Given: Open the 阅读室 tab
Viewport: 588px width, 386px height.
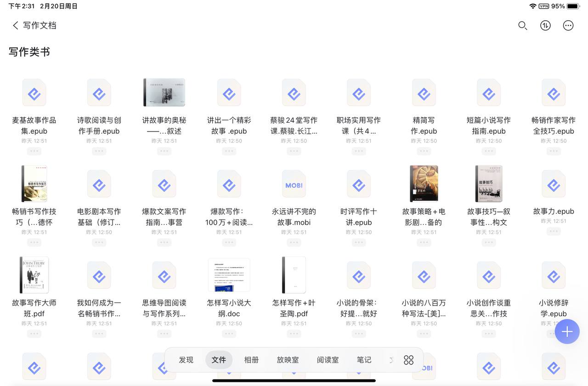Looking at the screenshot, I should (328, 360).
